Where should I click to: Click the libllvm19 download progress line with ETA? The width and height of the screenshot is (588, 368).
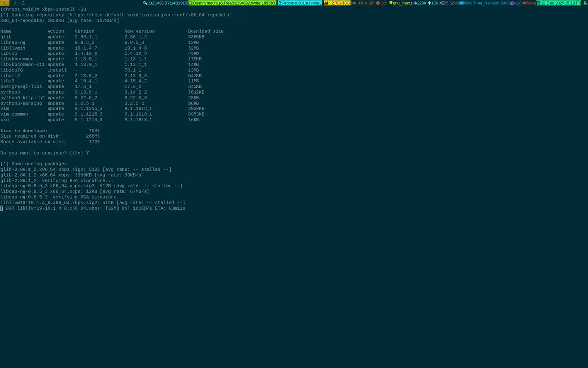point(93,208)
